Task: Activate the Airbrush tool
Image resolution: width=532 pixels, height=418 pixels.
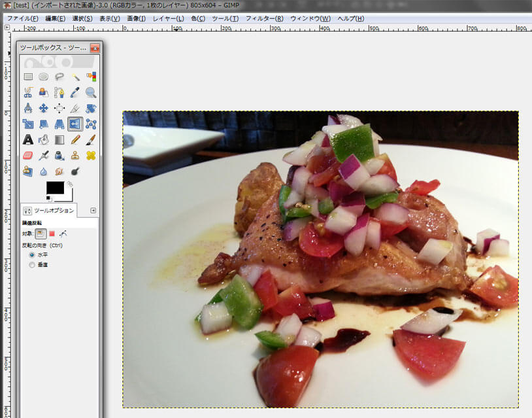Action: coord(43,156)
